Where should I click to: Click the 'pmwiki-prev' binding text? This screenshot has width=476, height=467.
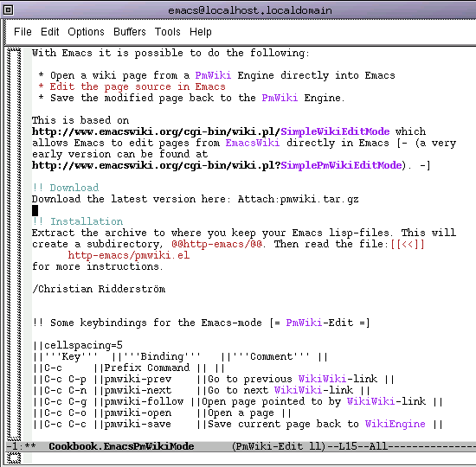pos(138,379)
